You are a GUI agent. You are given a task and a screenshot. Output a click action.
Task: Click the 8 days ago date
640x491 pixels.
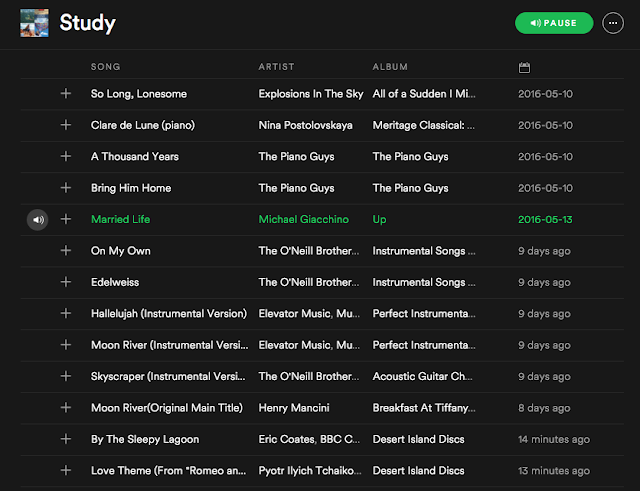pos(544,408)
